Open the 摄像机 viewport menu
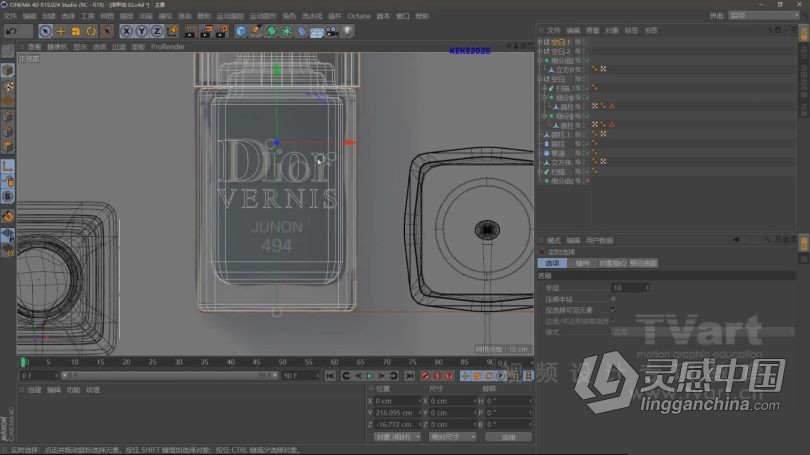The width and height of the screenshot is (810, 455). pos(57,47)
